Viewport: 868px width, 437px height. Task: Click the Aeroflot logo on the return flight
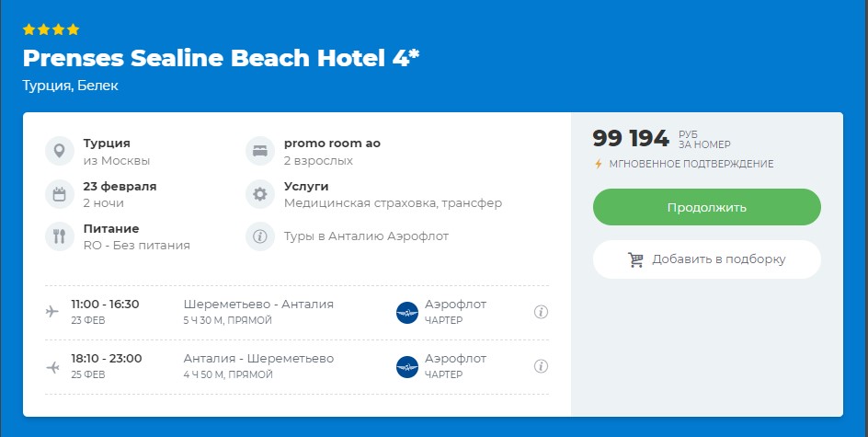(x=406, y=367)
